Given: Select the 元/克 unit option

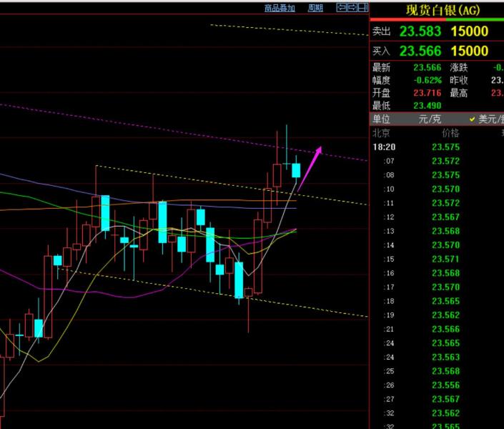Looking at the screenshot, I should point(430,119).
